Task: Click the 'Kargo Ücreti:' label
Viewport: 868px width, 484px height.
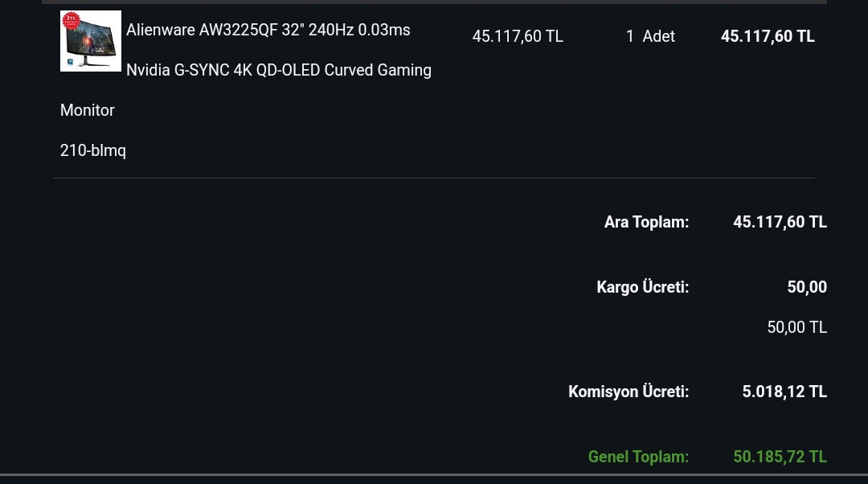Action: pos(643,287)
